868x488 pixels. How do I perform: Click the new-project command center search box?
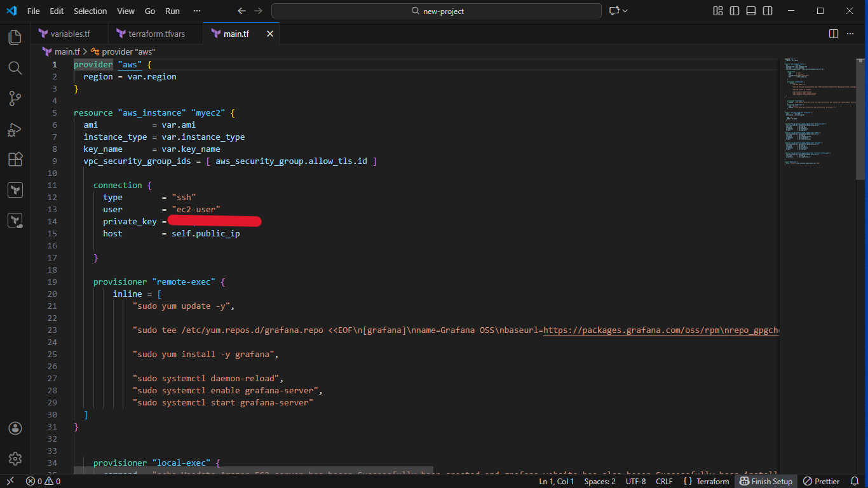(x=435, y=11)
